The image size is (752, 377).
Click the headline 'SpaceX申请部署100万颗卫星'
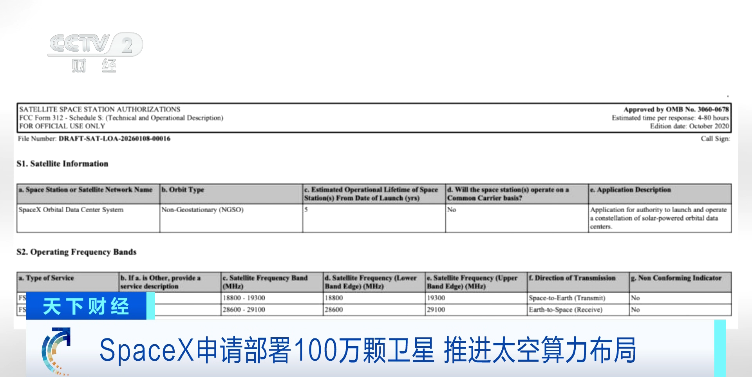point(267,350)
